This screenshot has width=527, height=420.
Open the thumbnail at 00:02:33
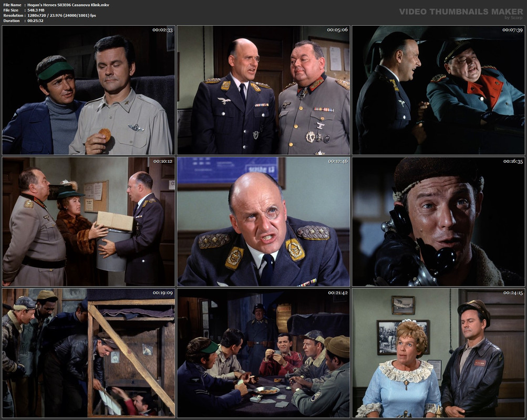(x=88, y=90)
